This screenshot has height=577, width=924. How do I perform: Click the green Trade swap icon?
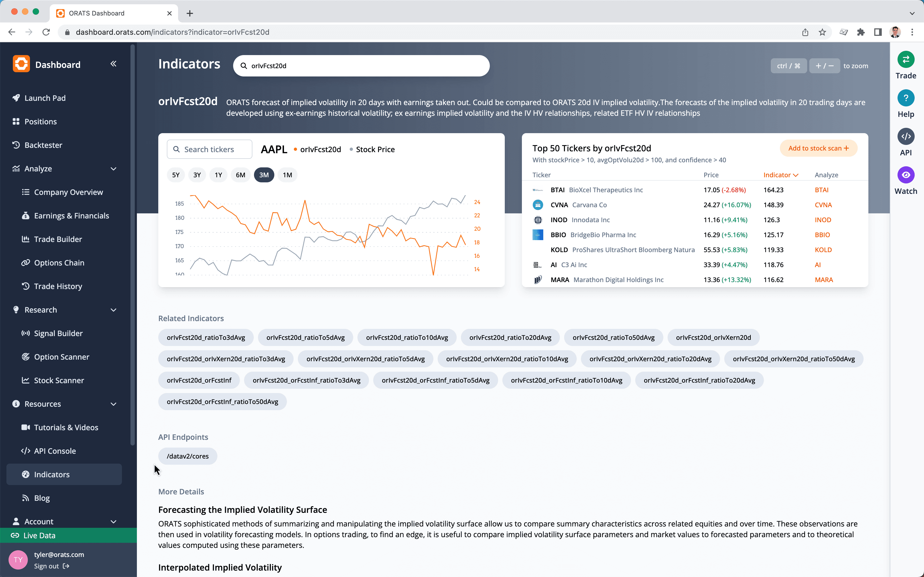[906, 60]
